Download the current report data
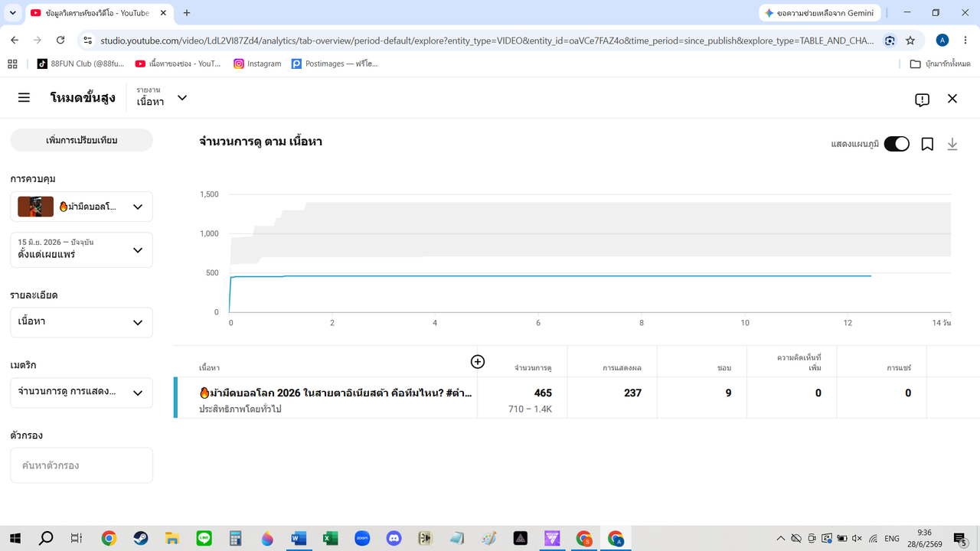Viewport: 980px width, 551px height. 952,144
